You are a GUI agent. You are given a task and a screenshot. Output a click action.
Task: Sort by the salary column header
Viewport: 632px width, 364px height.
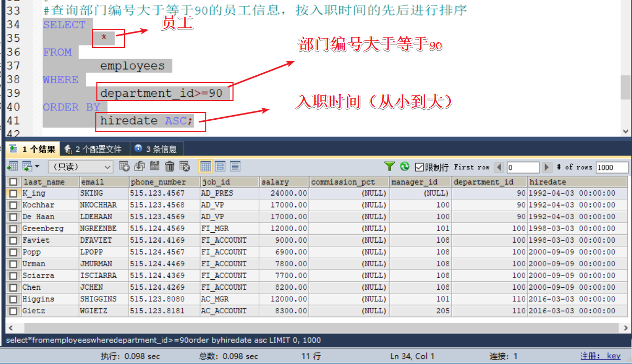[x=284, y=182]
